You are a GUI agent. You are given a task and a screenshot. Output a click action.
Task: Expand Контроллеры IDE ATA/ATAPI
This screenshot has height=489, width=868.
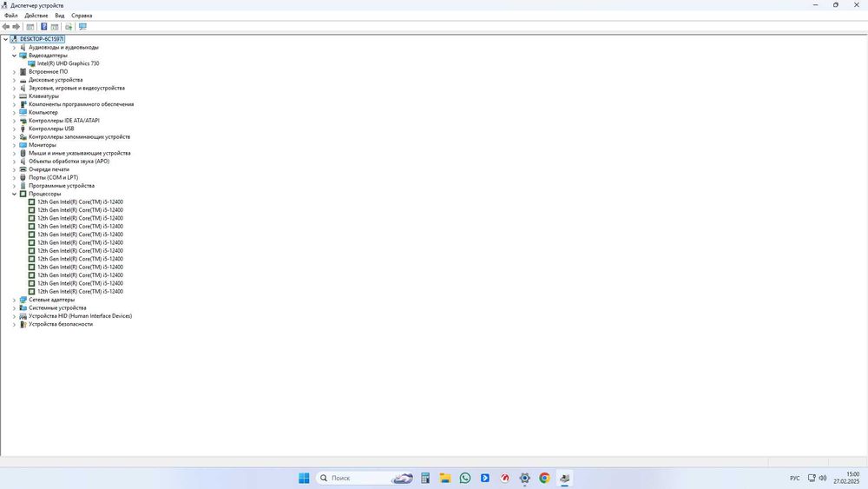15,121
